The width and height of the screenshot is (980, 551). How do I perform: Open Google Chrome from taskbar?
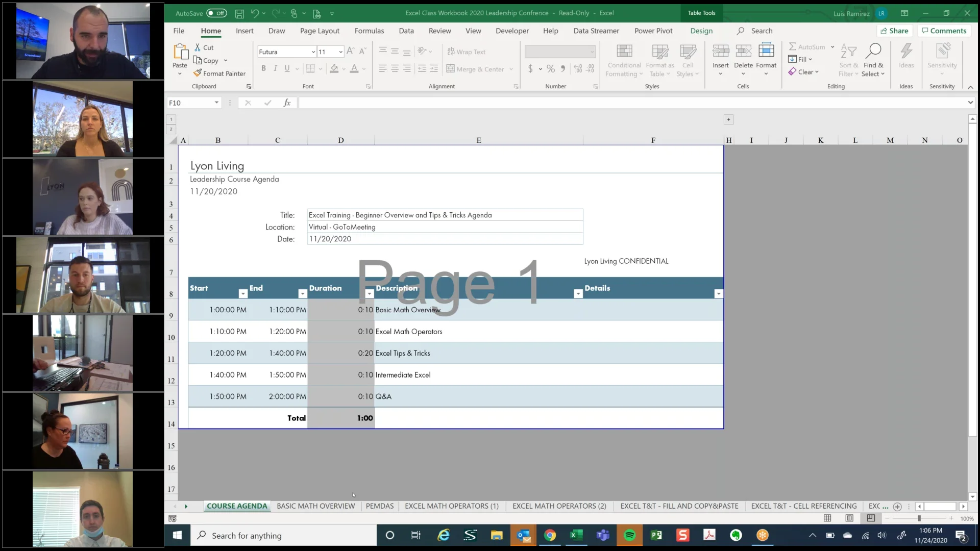550,535
